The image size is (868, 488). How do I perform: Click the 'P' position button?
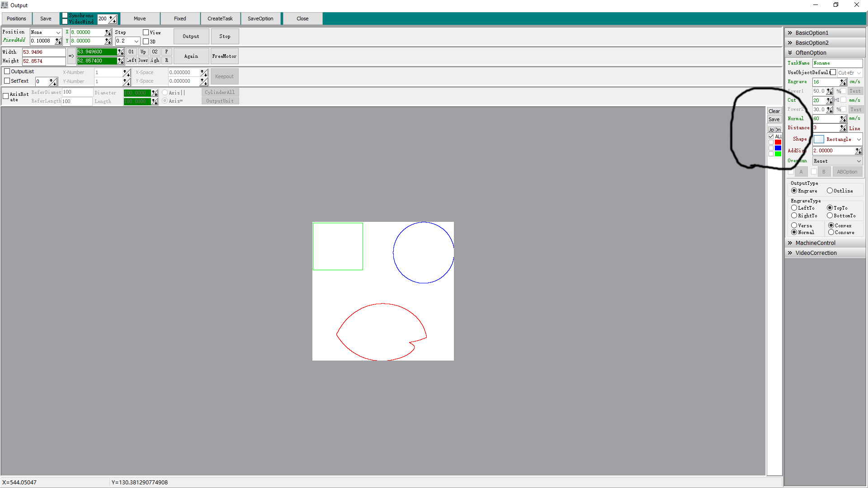[166, 52]
